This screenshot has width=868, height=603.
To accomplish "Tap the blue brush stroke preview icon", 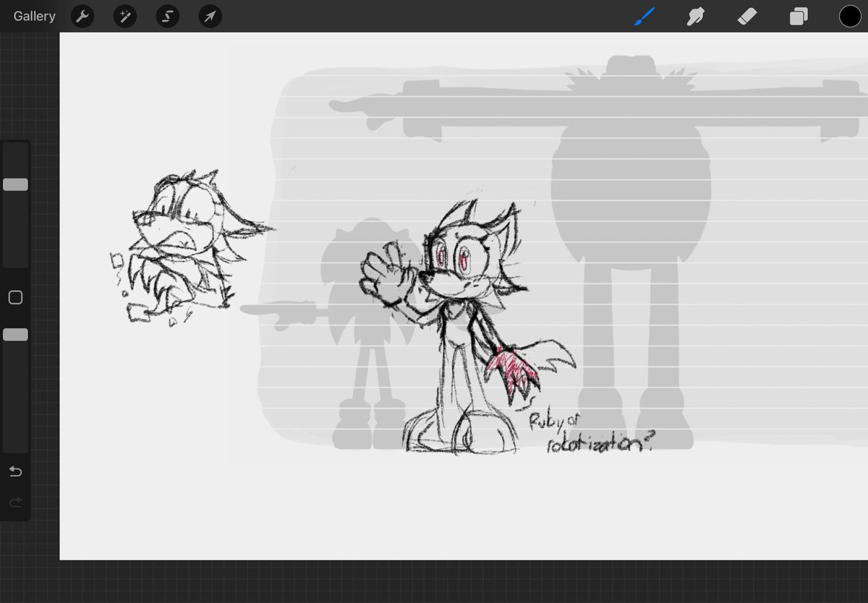I will pyautogui.click(x=644, y=16).
